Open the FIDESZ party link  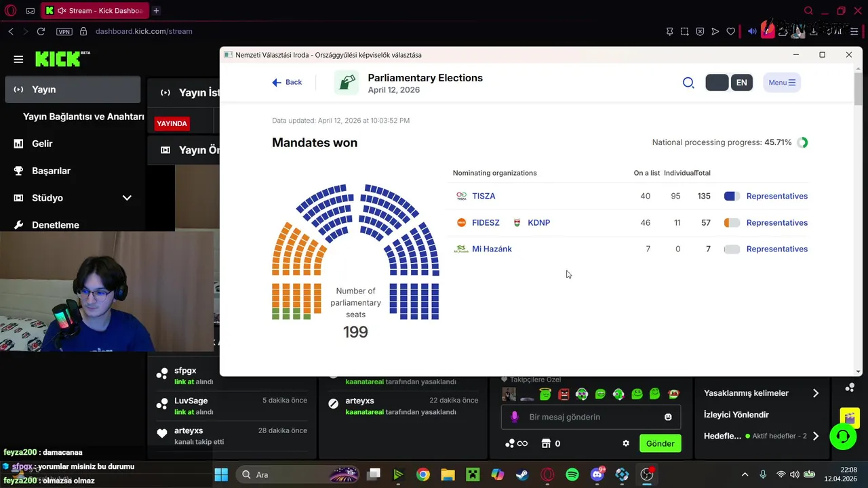(486, 222)
